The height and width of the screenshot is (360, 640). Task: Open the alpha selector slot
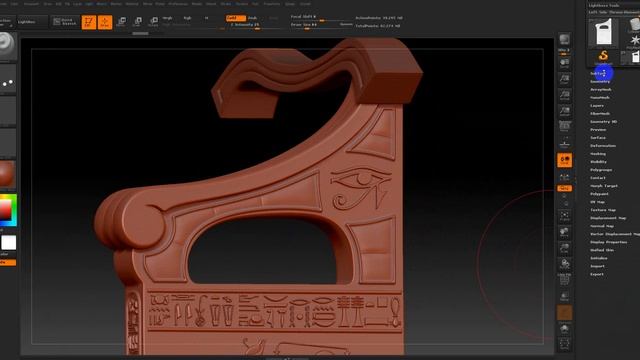[8, 110]
